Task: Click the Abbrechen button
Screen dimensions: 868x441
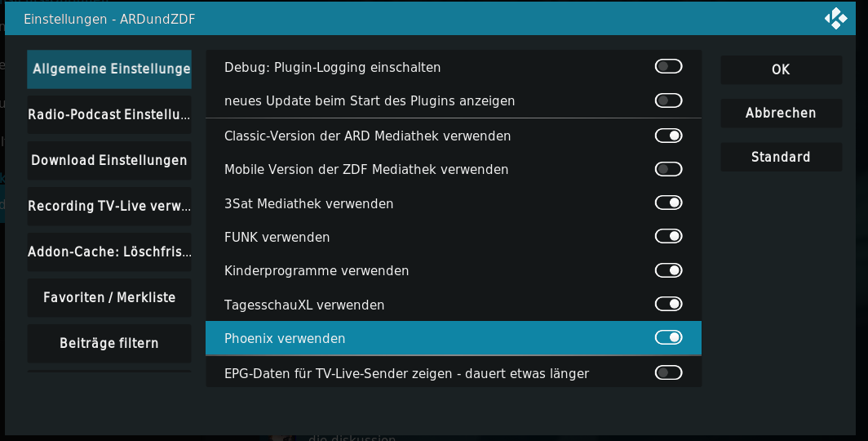Action: (x=781, y=113)
